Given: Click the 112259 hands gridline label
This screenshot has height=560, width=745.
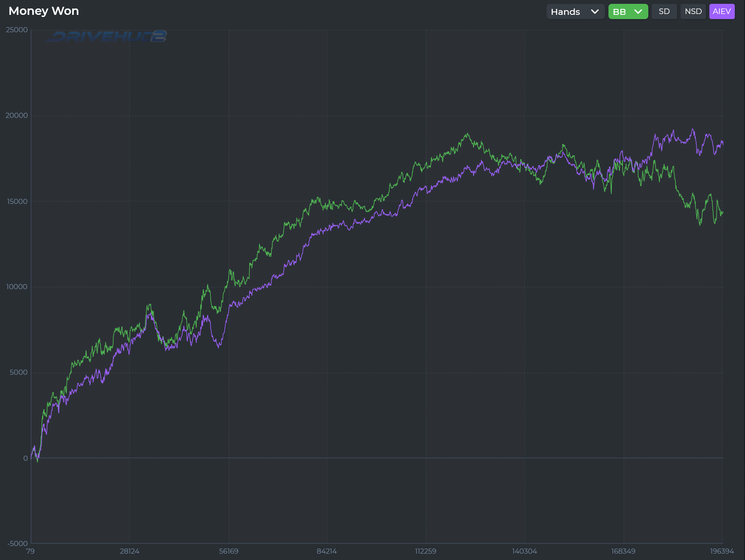Looking at the screenshot, I should tap(426, 552).
